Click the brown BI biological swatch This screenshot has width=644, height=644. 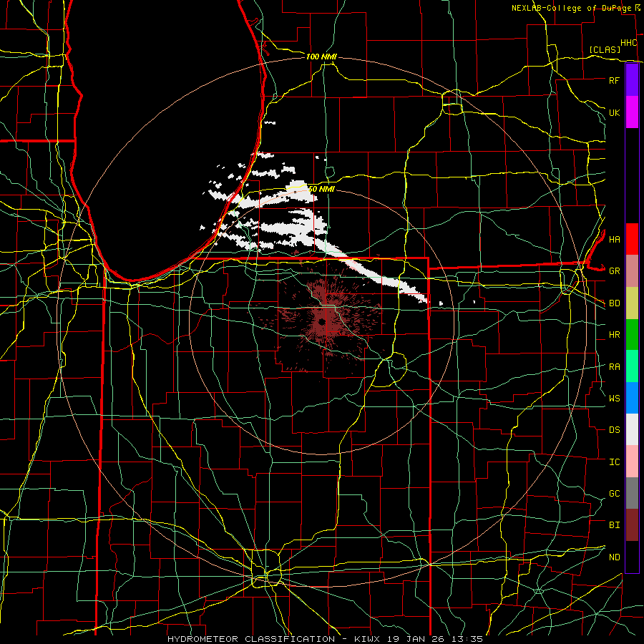point(632,525)
